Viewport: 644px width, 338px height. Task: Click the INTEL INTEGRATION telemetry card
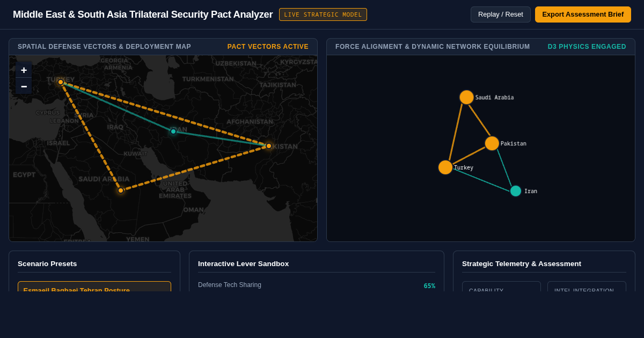click(x=587, y=286)
